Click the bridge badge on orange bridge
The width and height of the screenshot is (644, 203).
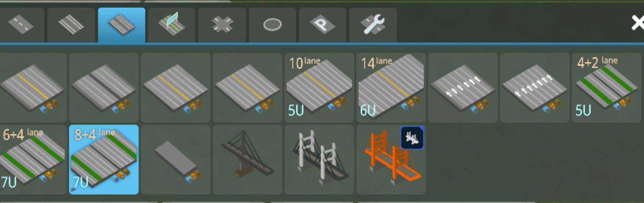tap(412, 138)
